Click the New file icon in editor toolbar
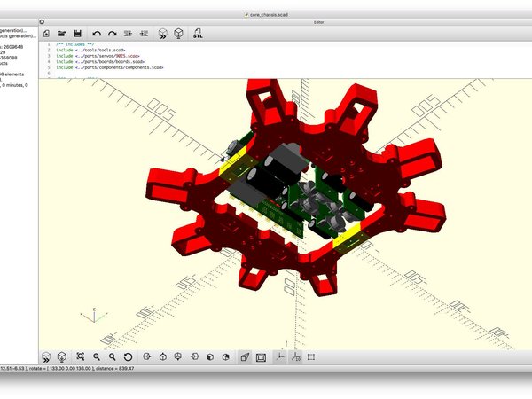The image size is (532, 399). (46, 33)
